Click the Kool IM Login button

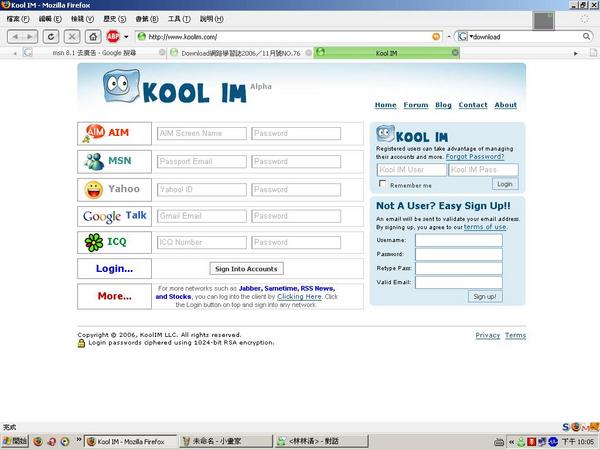(505, 184)
